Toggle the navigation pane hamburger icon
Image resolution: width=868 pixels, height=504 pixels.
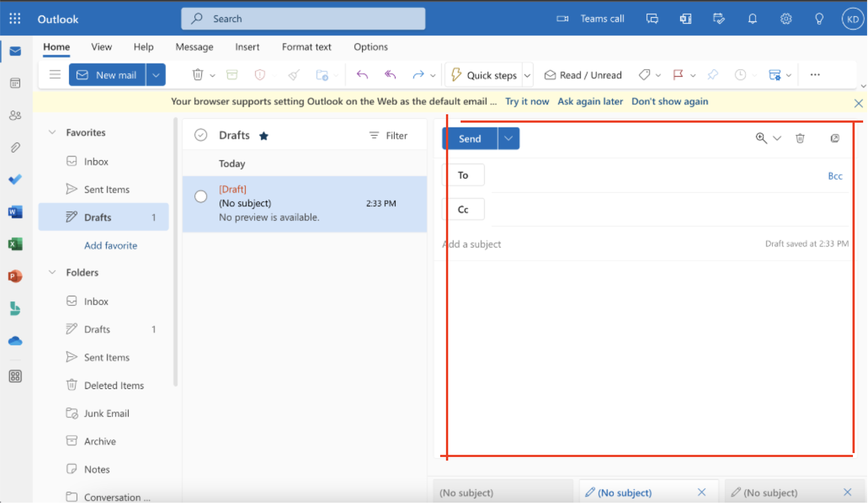(55, 74)
